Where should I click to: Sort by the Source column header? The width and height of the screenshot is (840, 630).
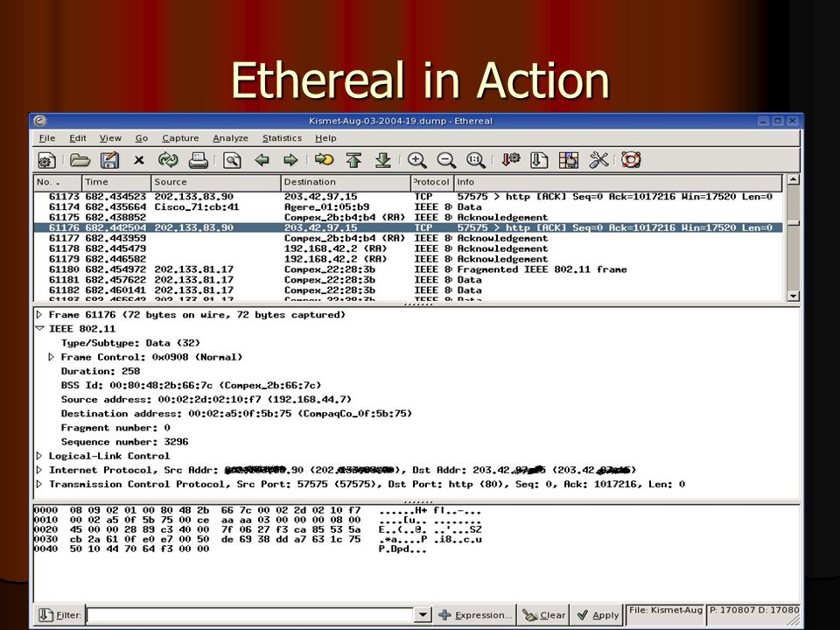pyautogui.click(x=216, y=182)
